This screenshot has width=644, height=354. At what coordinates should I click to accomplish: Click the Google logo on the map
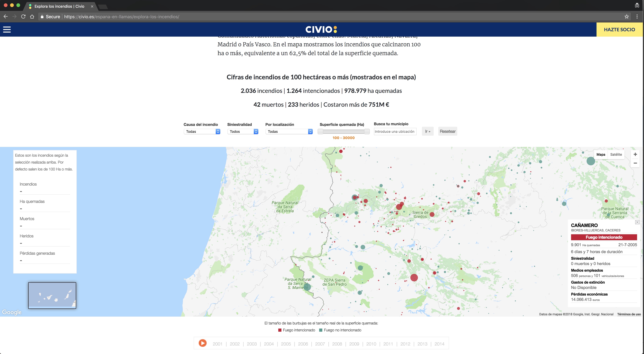(x=12, y=312)
